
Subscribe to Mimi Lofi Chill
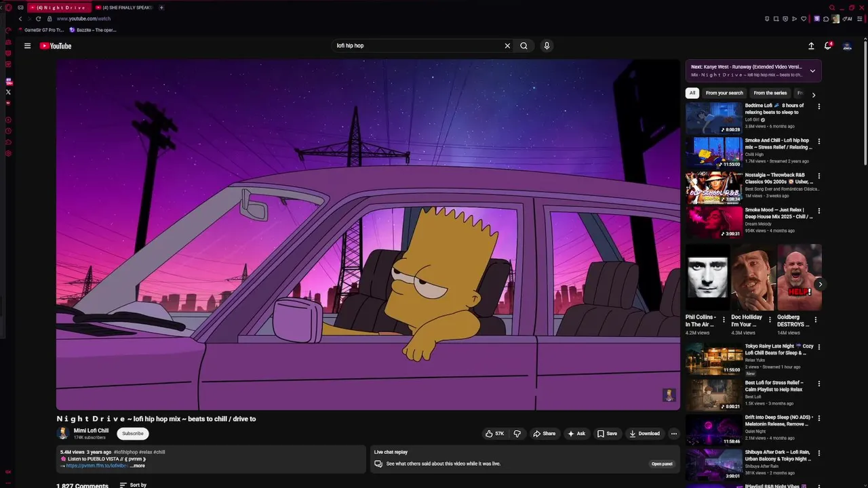133,434
